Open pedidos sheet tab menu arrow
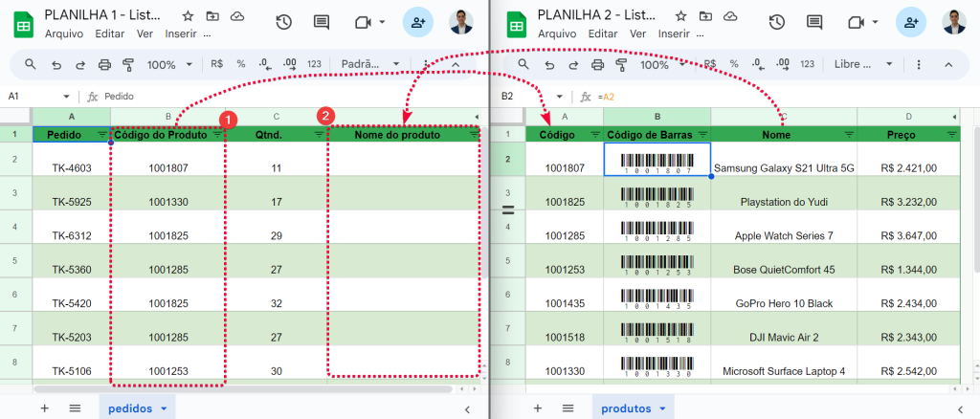Screen dimensions: 980x419 [165, 409]
